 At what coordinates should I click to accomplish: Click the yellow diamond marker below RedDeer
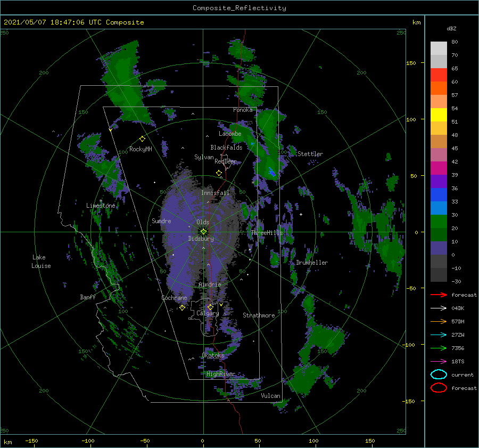point(219,173)
